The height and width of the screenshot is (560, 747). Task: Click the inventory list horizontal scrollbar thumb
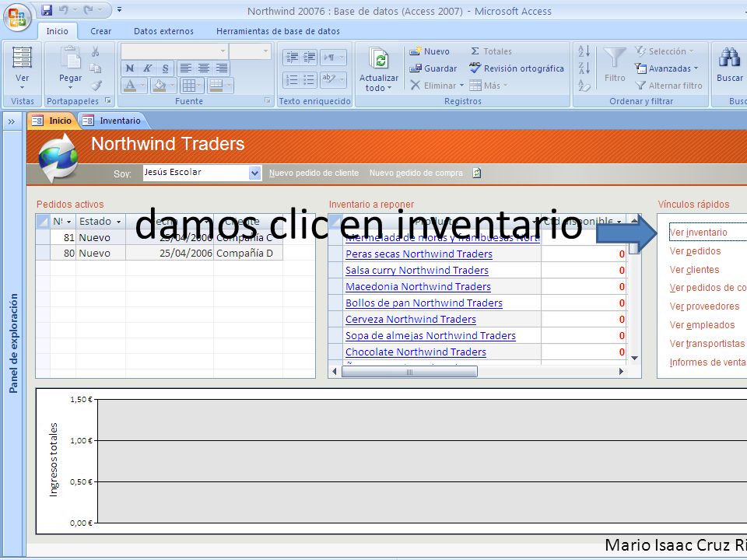tap(409, 372)
